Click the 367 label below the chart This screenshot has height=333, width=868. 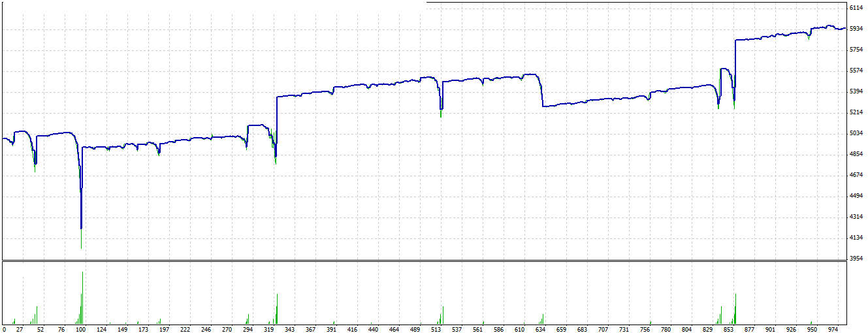[x=310, y=329]
